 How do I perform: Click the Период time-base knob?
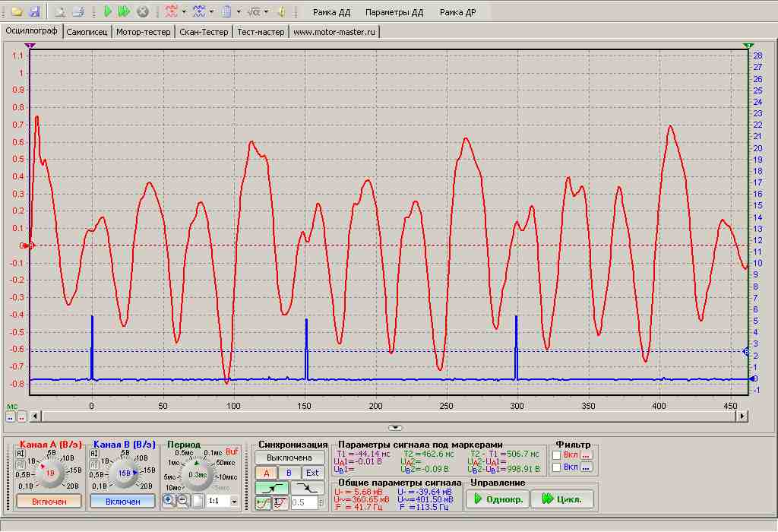pos(198,475)
